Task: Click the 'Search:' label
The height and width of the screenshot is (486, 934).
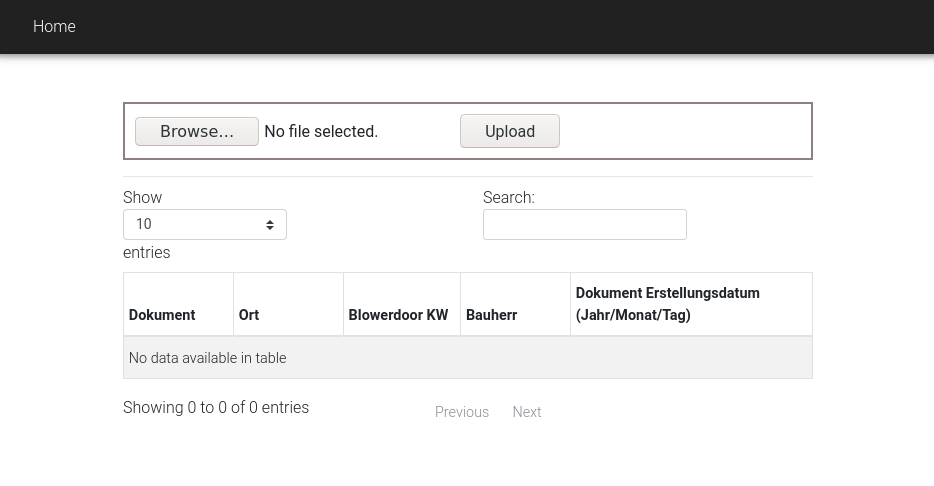Action: click(508, 198)
